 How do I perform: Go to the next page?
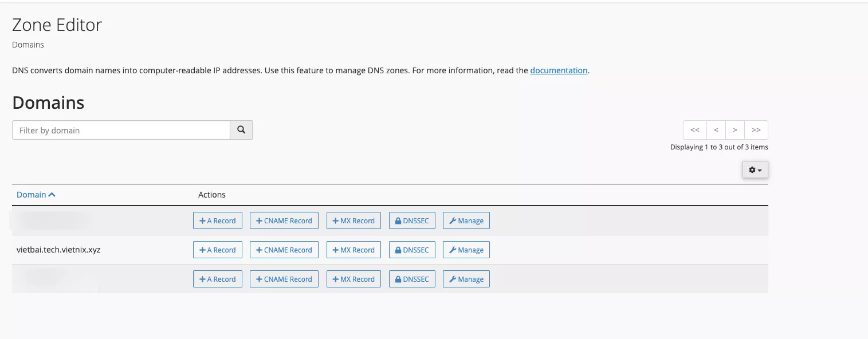click(x=735, y=130)
